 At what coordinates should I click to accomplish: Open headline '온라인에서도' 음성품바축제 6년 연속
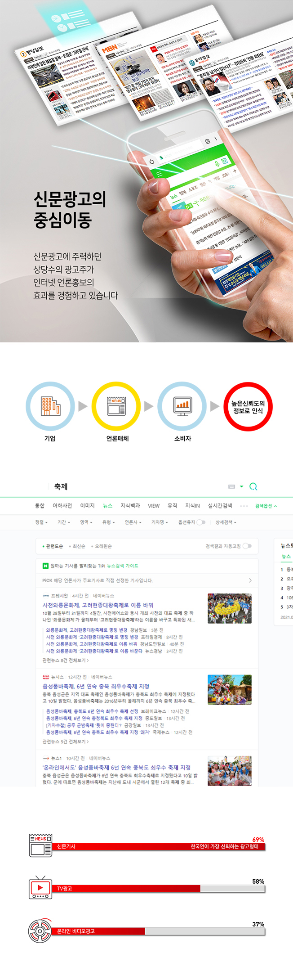tap(116, 768)
